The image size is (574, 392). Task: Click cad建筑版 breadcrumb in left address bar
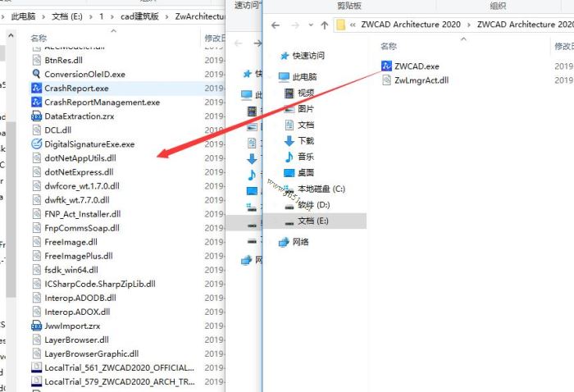pyautogui.click(x=139, y=16)
